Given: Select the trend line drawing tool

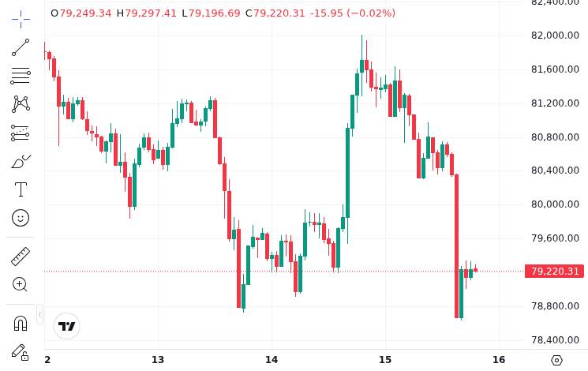Looking at the screenshot, I should (x=21, y=47).
